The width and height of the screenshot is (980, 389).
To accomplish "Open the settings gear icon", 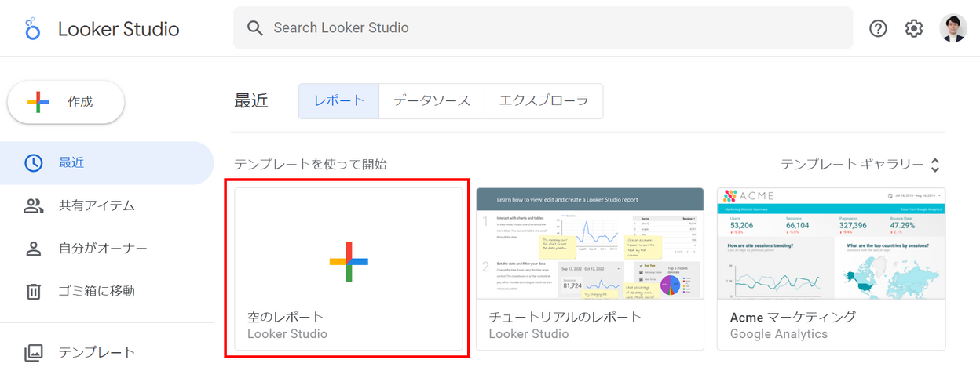I will point(914,28).
